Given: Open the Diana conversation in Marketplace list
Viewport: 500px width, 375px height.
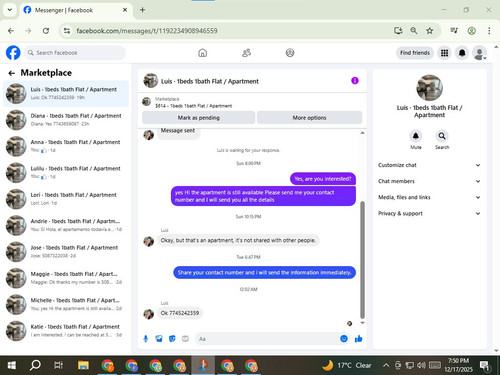Looking at the screenshot, I should point(66,120).
